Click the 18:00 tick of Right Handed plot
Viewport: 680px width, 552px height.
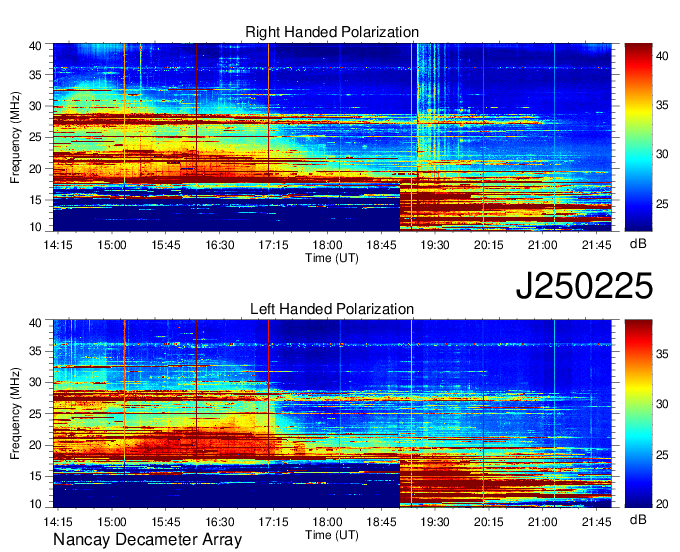[x=327, y=245]
